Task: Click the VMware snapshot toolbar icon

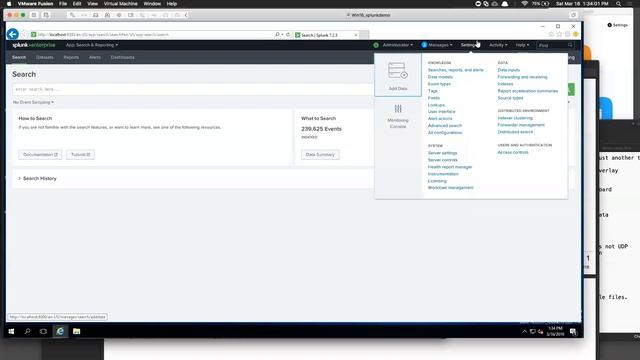Action: tap(46, 15)
